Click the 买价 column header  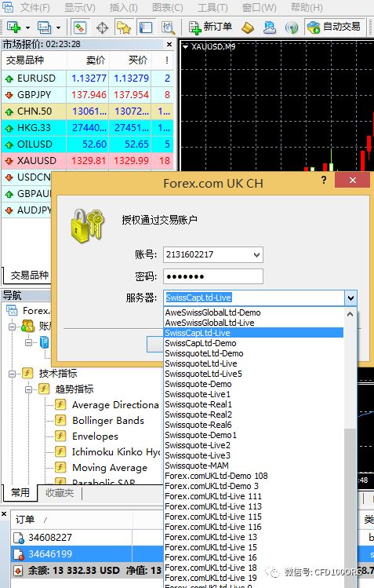130,60
